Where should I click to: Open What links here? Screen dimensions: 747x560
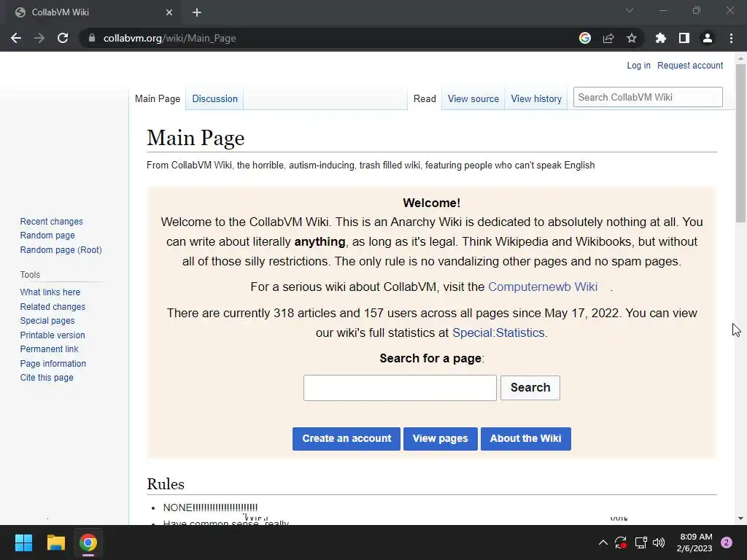(x=50, y=292)
